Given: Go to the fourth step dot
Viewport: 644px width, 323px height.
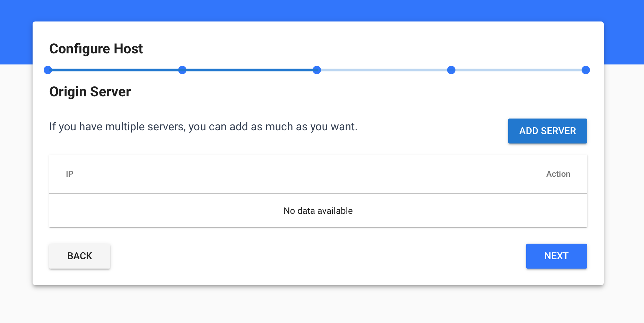Looking at the screenshot, I should (x=451, y=70).
